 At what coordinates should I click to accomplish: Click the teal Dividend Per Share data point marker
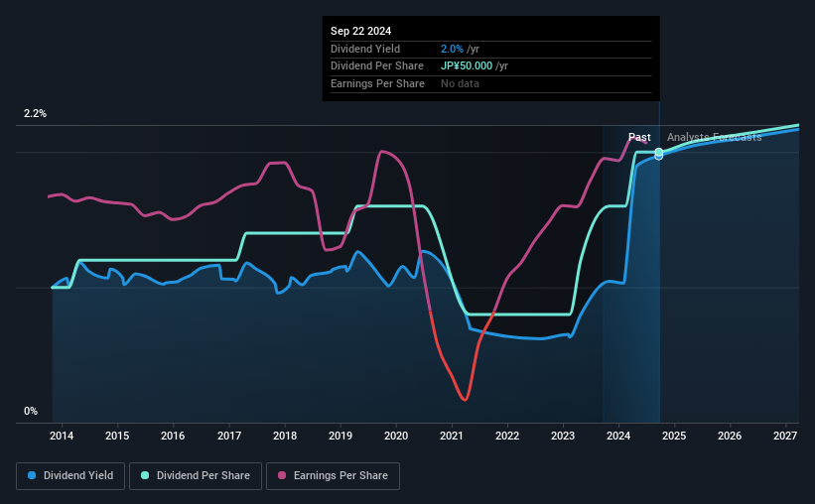(x=658, y=152)
